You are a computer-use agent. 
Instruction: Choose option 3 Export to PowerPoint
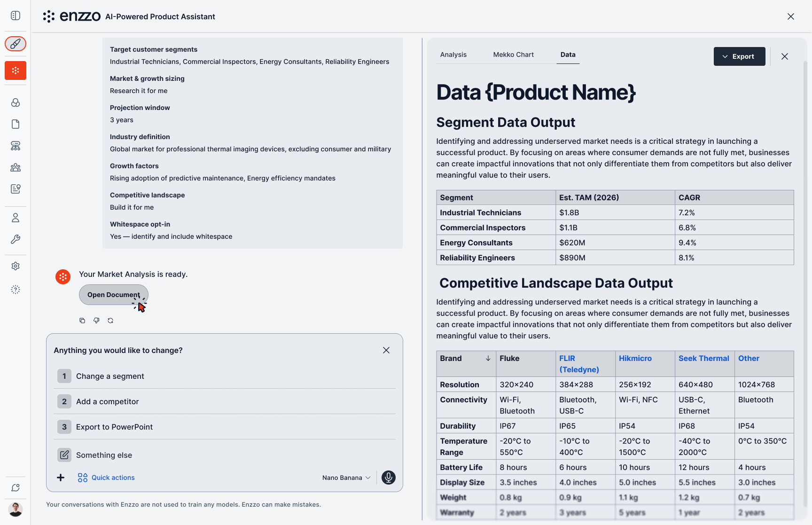[225, 427]
